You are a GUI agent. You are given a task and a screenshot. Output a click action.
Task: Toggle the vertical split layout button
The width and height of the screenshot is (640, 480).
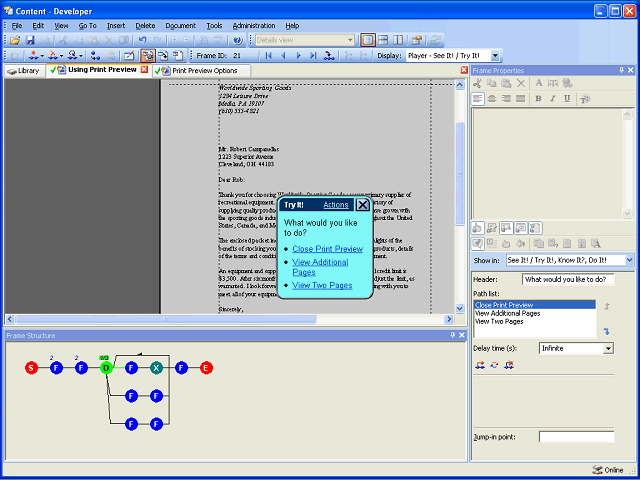pos(398,40)
